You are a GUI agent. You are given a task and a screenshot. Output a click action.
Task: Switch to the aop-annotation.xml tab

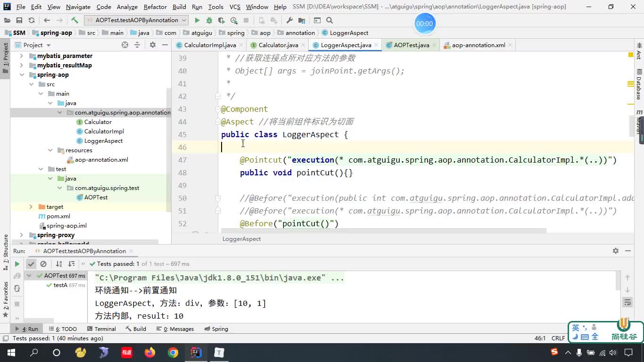pos(478,45)
